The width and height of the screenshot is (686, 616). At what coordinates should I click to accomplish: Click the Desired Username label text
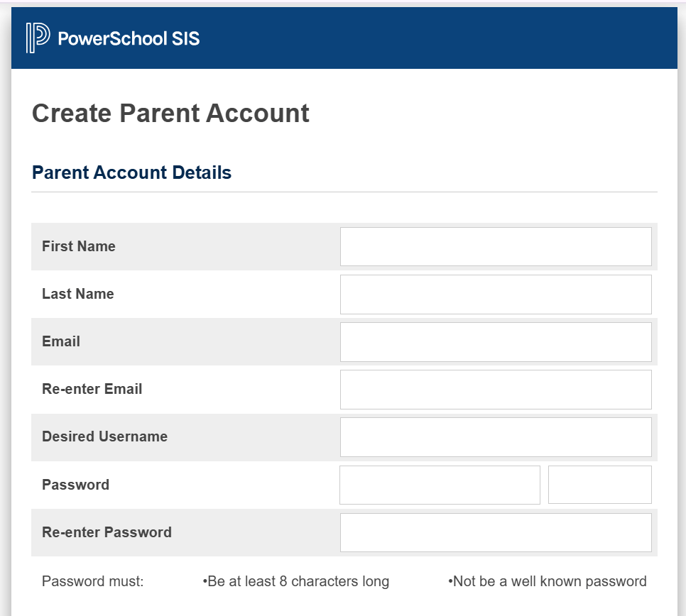pos(104,436)
